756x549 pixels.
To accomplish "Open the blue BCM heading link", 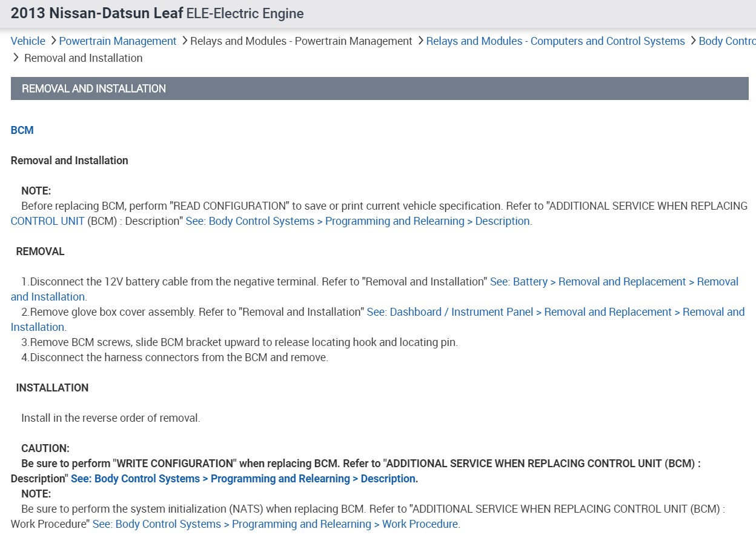I will (x=22, y=130).
